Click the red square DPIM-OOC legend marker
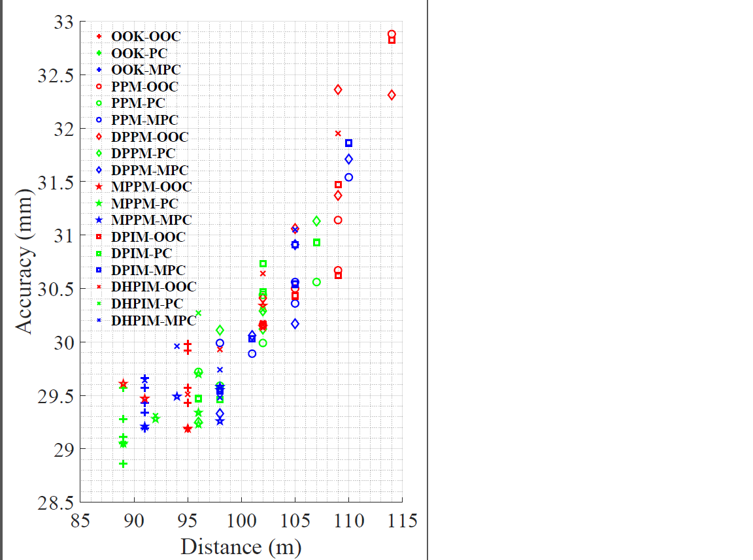753x560 pixels. click(x=99, y=237)
